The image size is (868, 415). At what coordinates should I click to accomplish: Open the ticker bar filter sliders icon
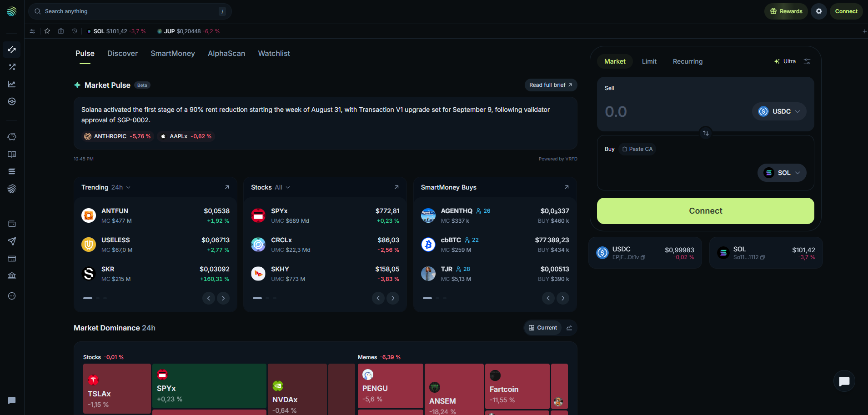pos(32,31)
